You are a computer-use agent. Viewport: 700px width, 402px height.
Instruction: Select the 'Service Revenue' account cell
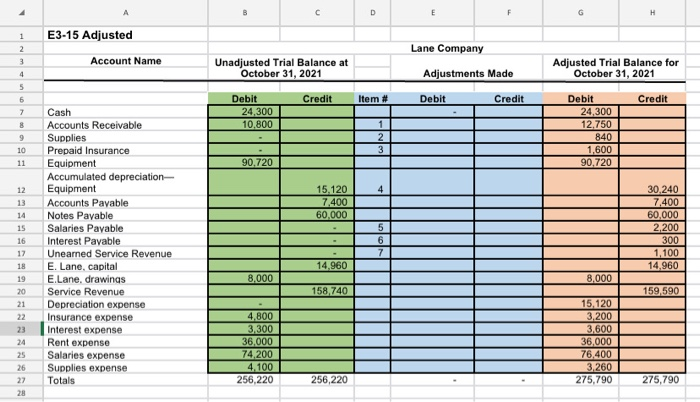coord(125,292)
